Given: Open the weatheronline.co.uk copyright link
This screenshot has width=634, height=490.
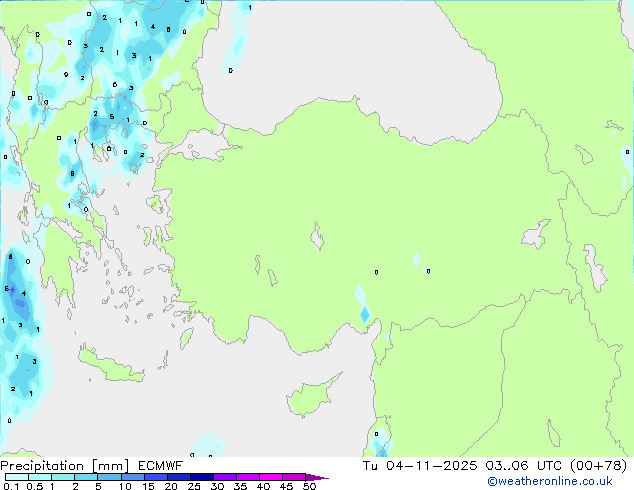Looking at the screenshot, I should 550,481.
